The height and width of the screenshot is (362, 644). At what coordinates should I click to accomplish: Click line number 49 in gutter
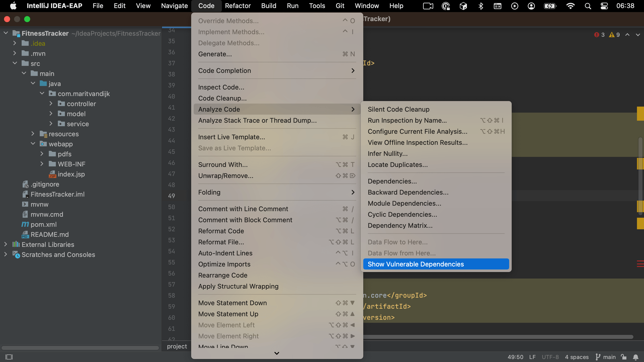[x=172, y=196]
